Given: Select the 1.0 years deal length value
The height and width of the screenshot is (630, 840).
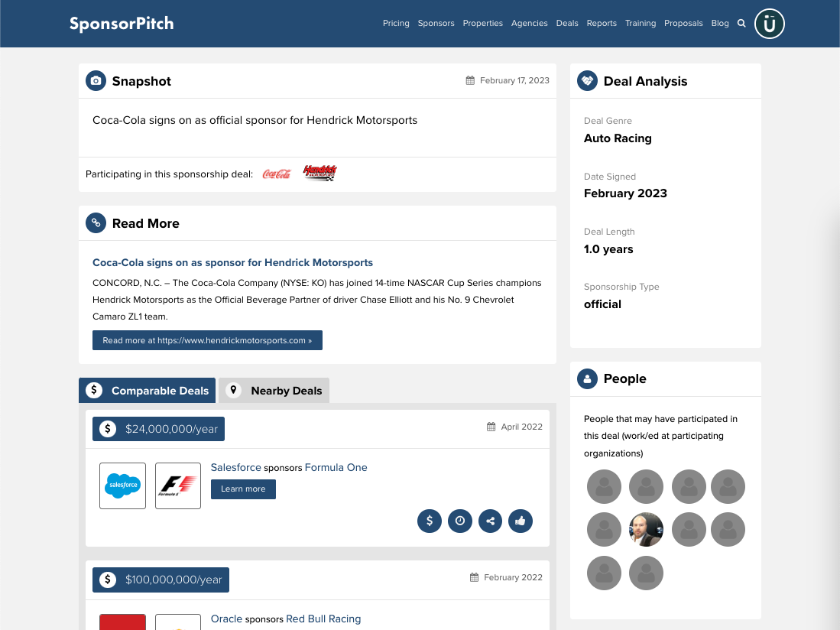Looking at the screenshot, I should (x=608, y=249).
